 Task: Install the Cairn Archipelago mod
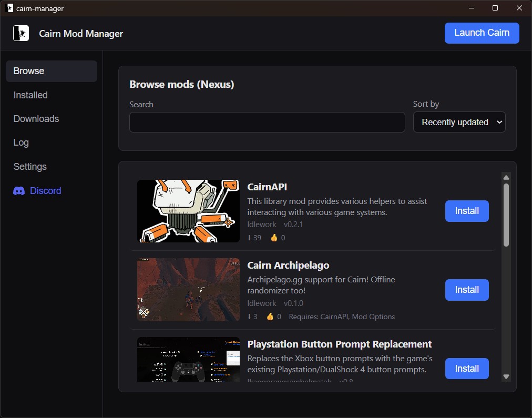[x=467, y=290]
